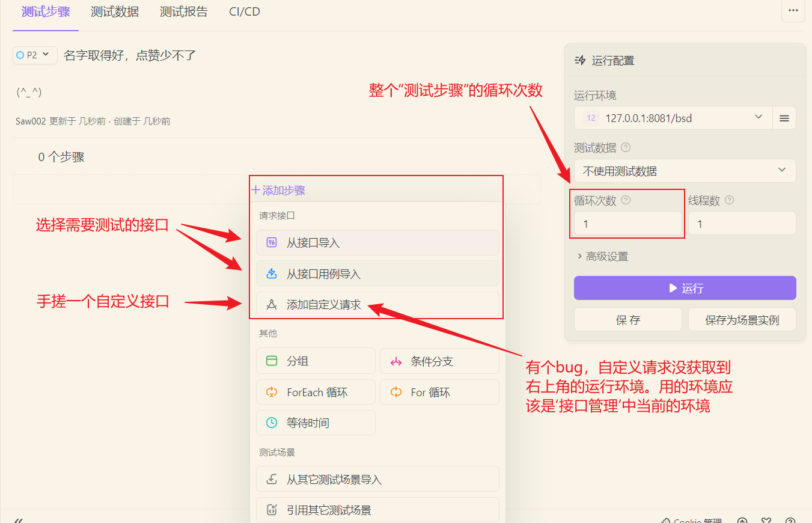The height and width of the screenshot is (523, 812).
Task: Click the 保存 button
Action: (628, 320)
